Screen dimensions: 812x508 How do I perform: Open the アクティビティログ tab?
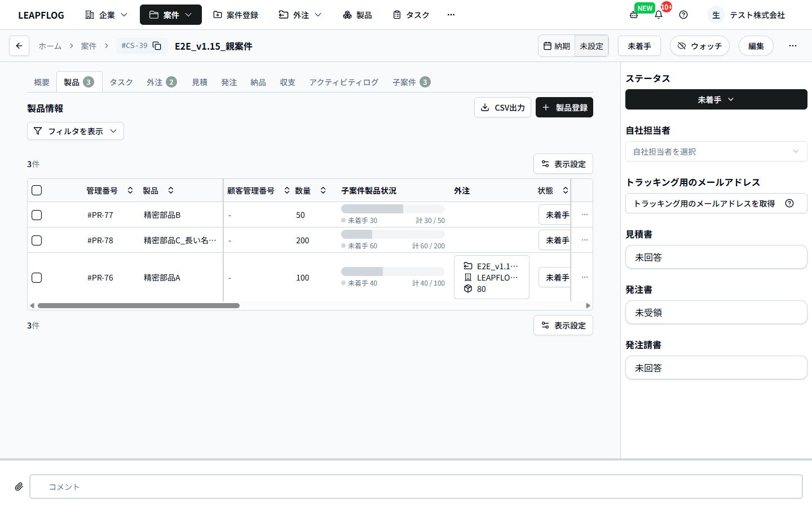click(343, 82)
